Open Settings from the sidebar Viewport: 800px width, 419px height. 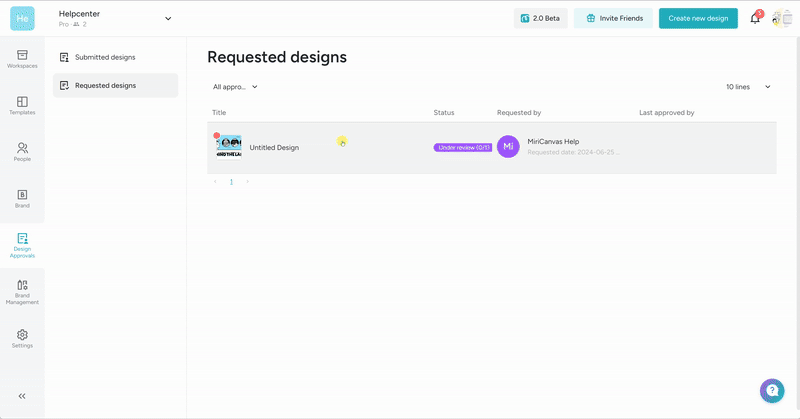[22, 339]
